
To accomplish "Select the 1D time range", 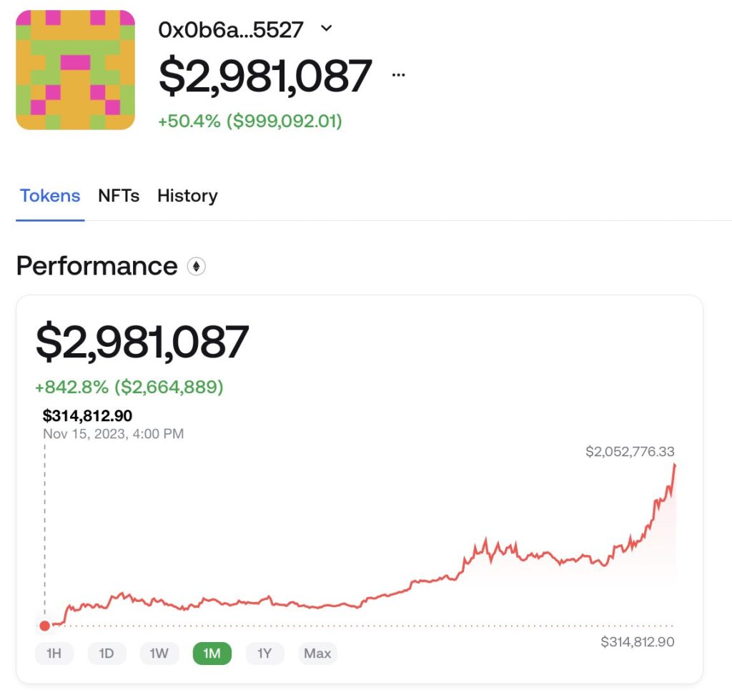I will point(107,654).
